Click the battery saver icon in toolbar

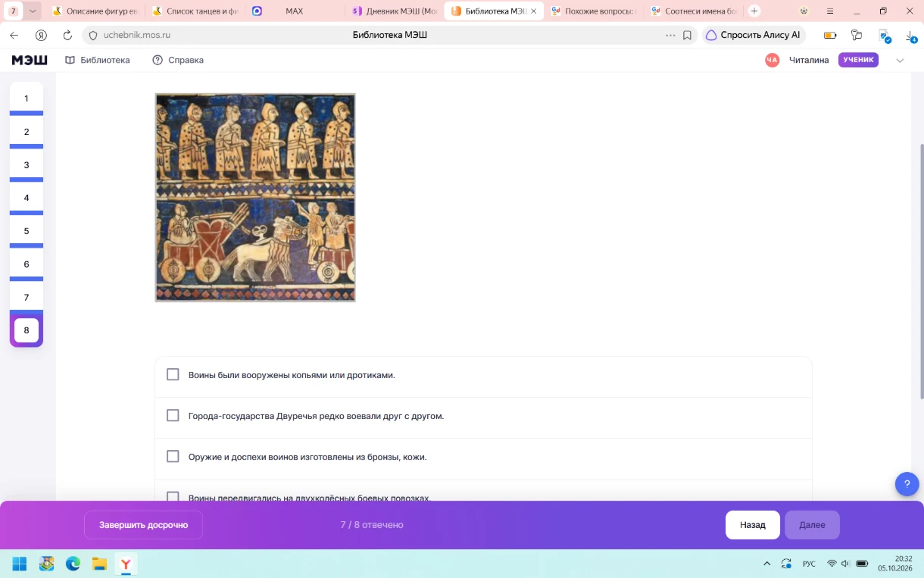click(x=830, y=35)
